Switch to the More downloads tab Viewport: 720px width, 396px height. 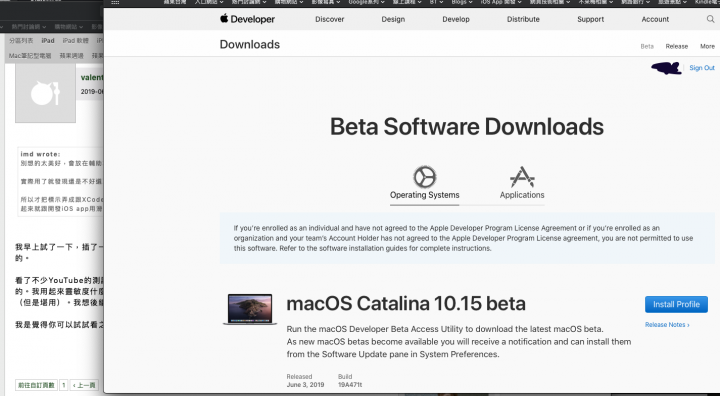[707, 46]
